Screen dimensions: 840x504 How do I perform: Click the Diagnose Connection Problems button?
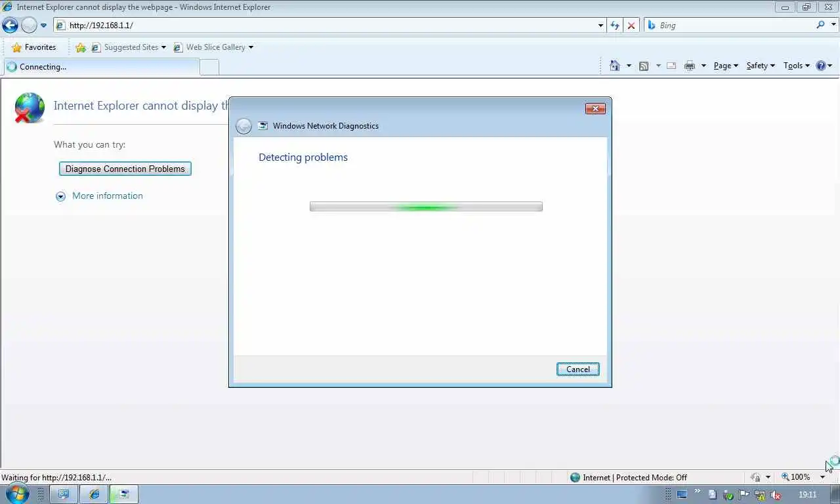[x=125, y=169]
